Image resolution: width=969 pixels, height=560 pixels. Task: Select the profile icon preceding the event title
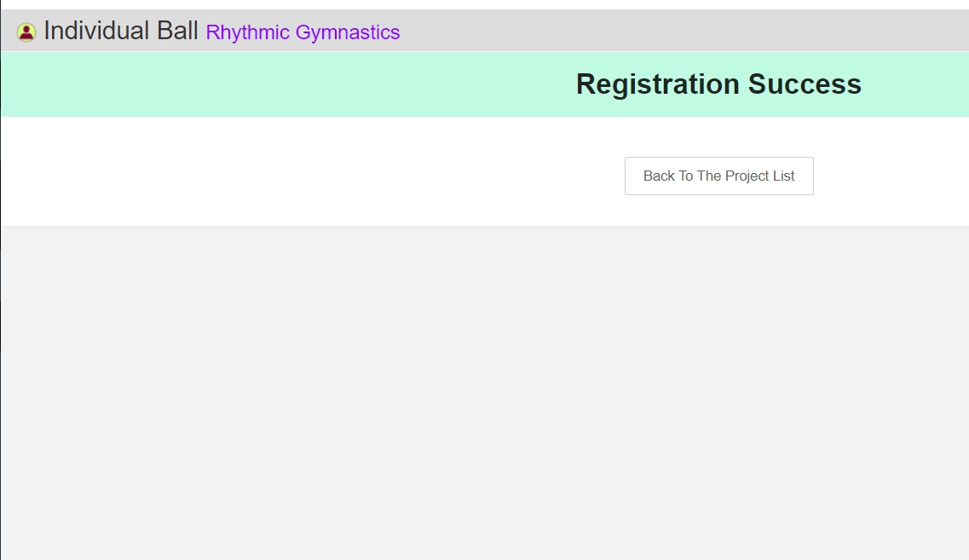pos(26,32)
